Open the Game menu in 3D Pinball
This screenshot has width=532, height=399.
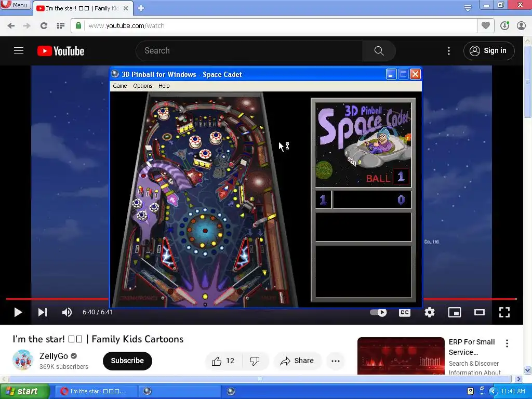[120, 86]
